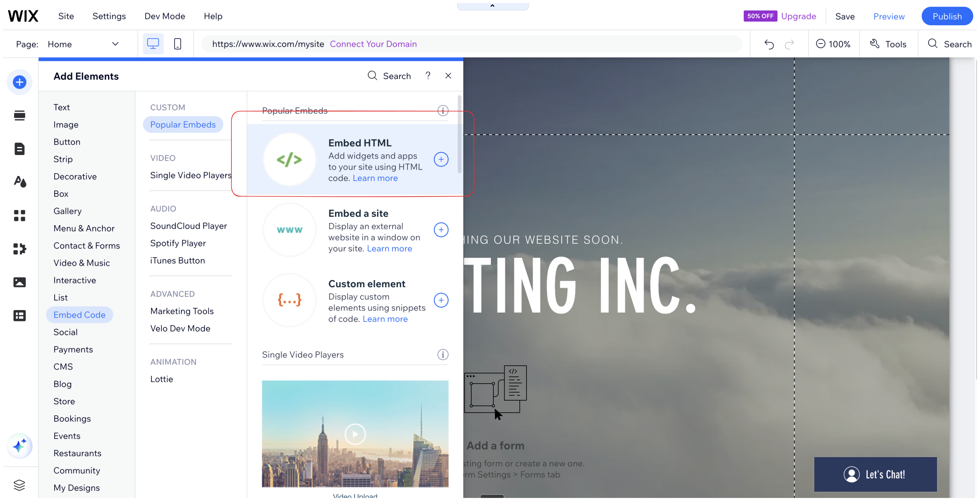This screenshot has height=501, width=980.
Task: Click the site URL address field
Action: [471, 44]
